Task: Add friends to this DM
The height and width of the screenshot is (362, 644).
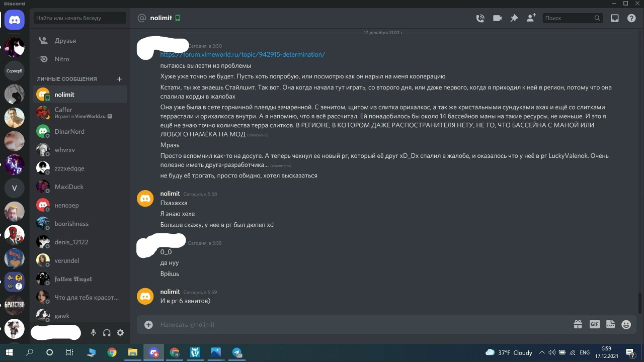Action: point(531,18)
